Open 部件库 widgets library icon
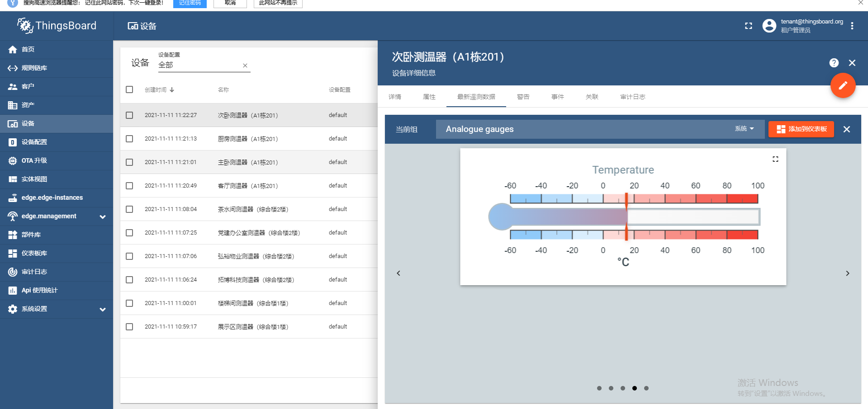 13,235
